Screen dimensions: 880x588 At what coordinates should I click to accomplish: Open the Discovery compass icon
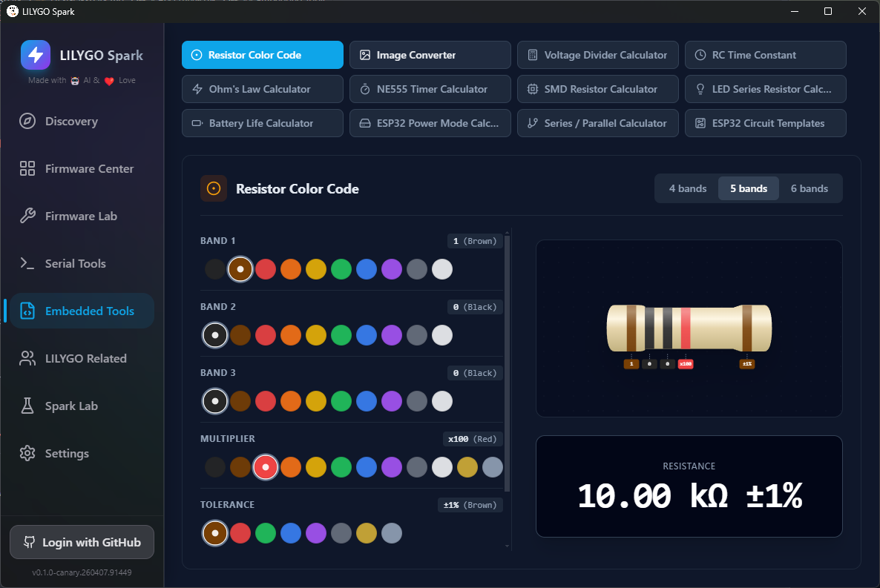tap(27, 122)
